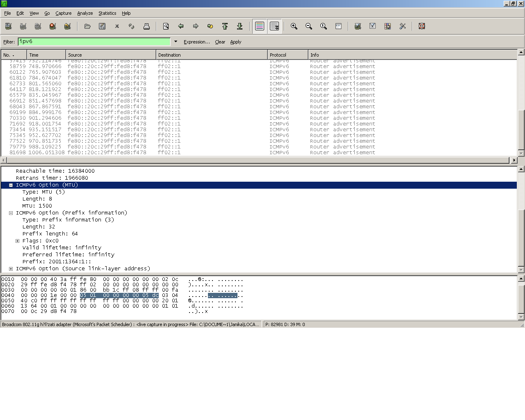Collapse the ICMPv6 Option (MTU) entry
This screenshot has width=525, height=420.
(x=10, y=185)
